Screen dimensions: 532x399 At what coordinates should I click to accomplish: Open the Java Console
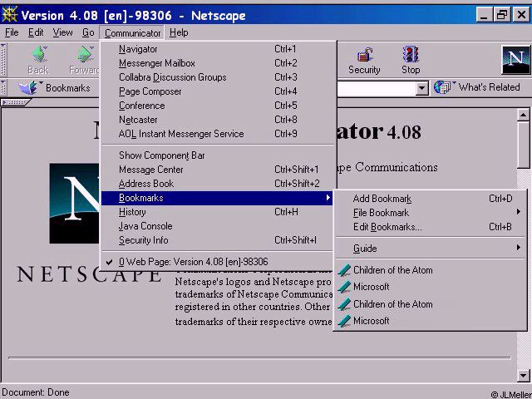[x=217, y=226]
